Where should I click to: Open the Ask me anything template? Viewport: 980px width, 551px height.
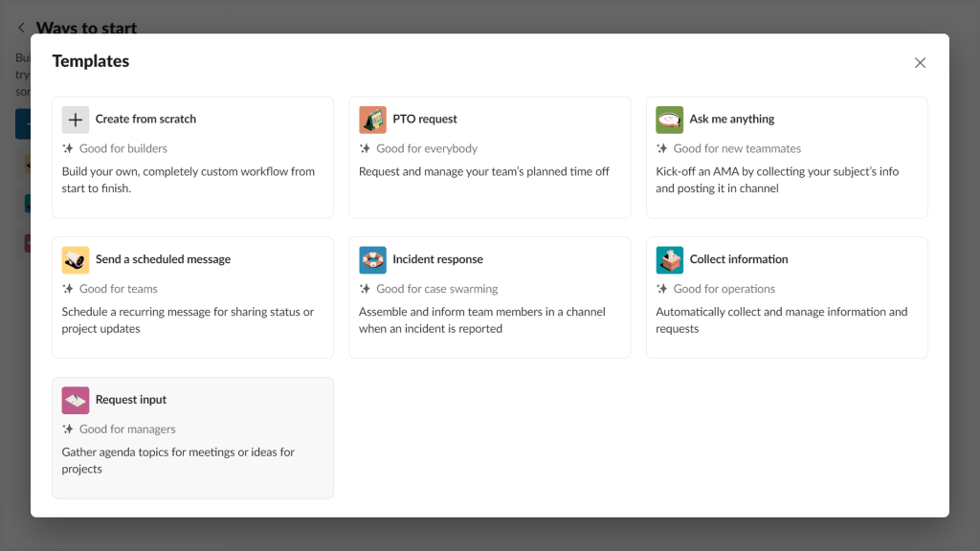pos(787,157)
